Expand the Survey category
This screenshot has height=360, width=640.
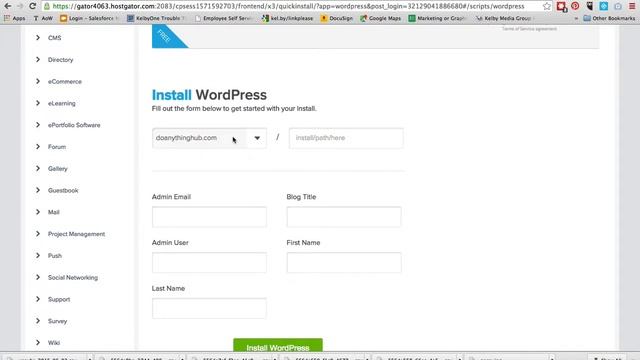point(51,321)
